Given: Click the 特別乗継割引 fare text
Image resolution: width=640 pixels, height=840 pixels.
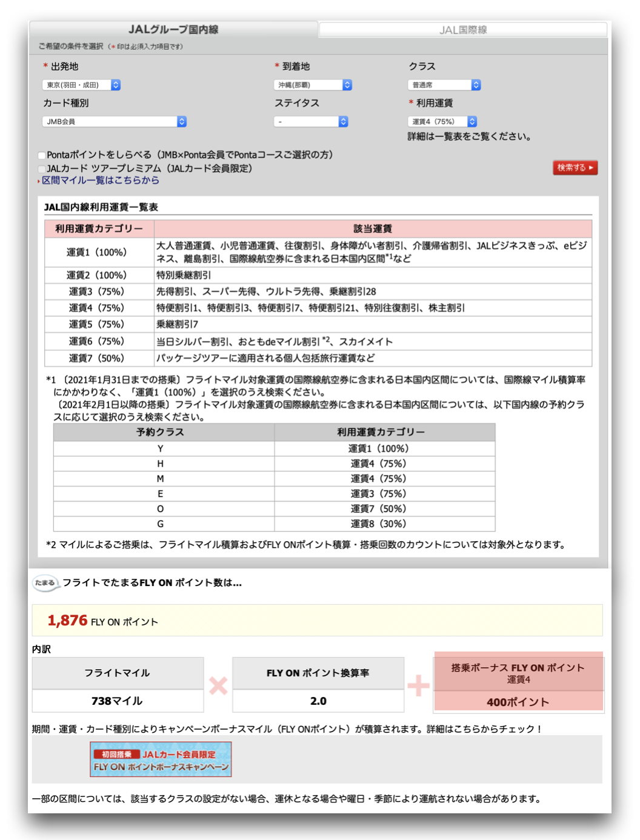Looking at the screenshot, I should 184,275.
